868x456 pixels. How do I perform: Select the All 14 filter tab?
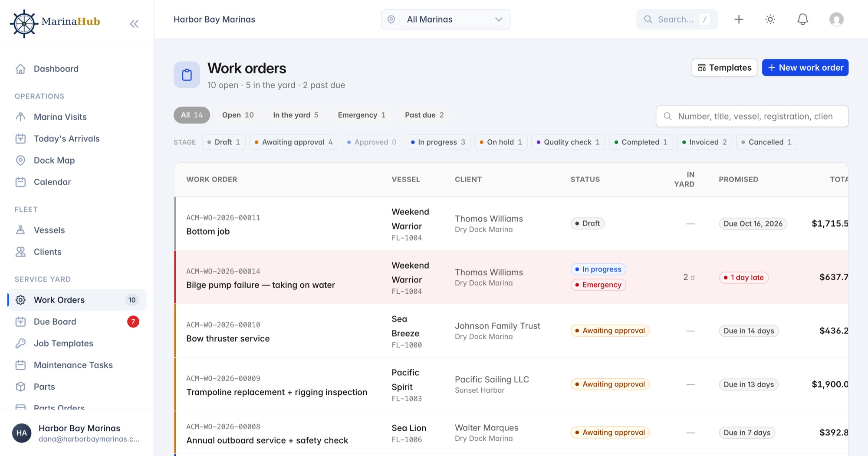coord(192,115)
